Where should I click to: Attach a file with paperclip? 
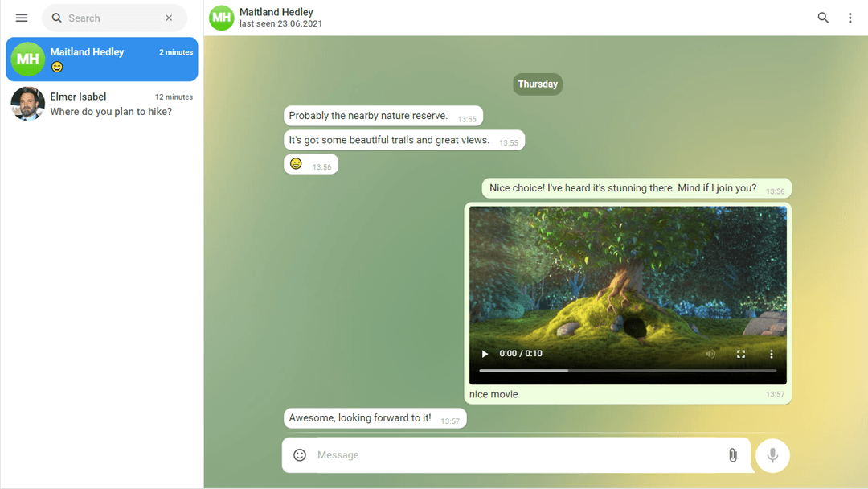pos(732,454)
